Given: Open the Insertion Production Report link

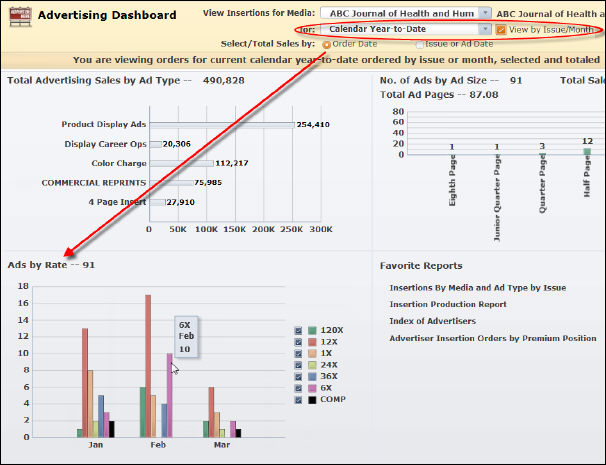Looking at the screenshot, I should pos(447,304).
